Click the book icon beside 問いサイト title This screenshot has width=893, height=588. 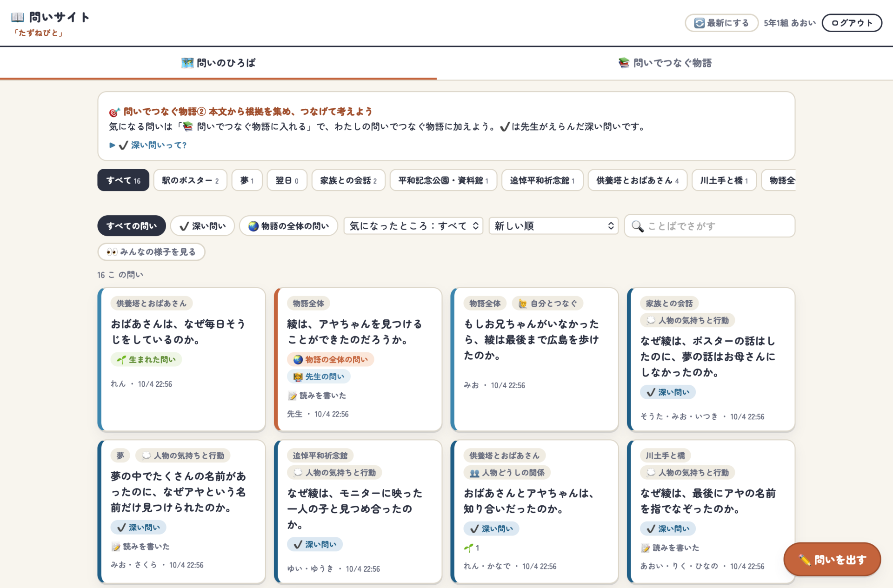18,18
